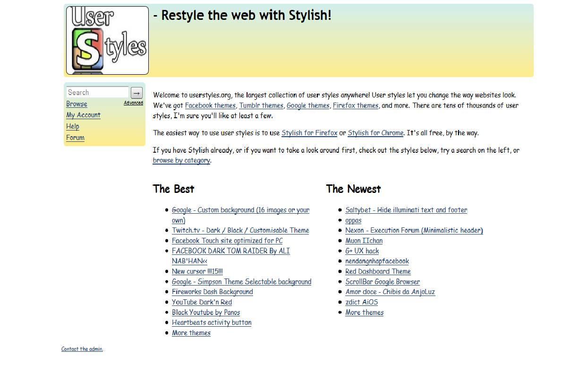This screenshot has height=374, width=588.
Task: Open Nexon - Execution Forum style
Action: coord(414,230)
